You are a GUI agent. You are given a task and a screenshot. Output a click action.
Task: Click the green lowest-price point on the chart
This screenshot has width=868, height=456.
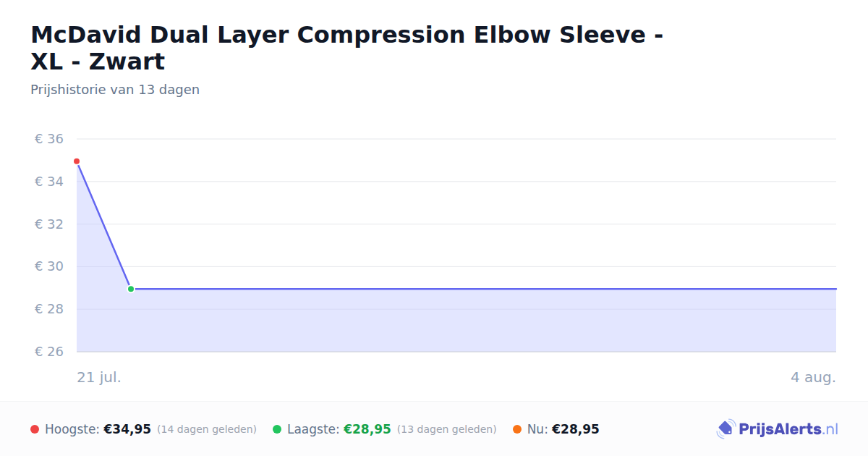pos(131,289)
